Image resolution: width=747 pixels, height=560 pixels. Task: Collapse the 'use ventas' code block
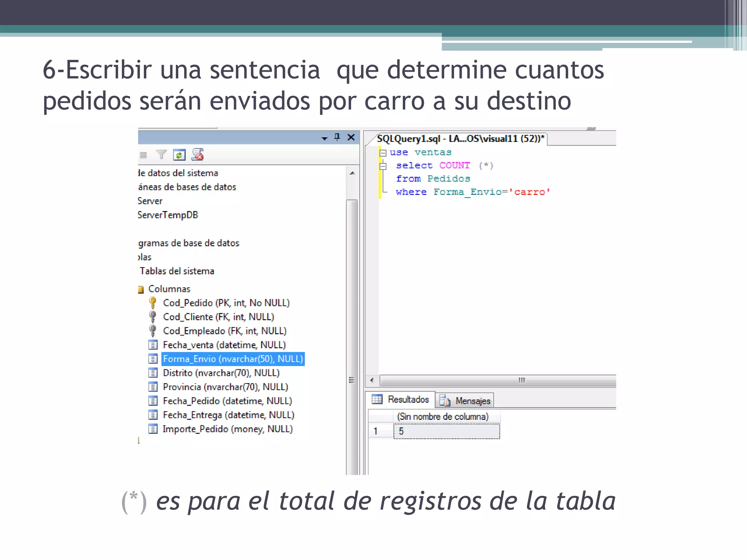coord(383,153)
